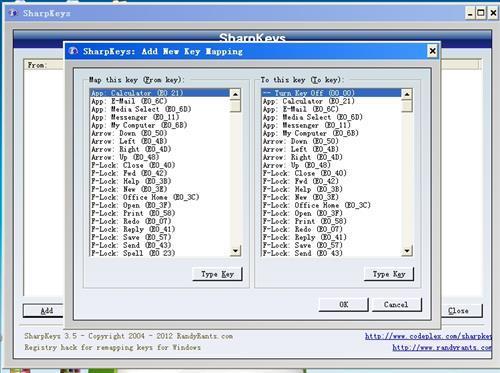Click From list scrollbar down arrow
The width and height of the screenshot is (500, 373).
coord(235,251)
